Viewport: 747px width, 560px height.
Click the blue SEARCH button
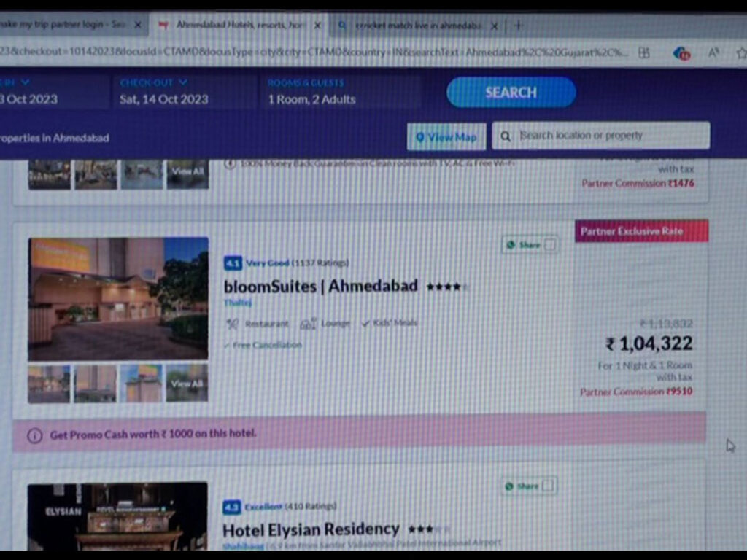pyautogui.click(x=511, y=92)
